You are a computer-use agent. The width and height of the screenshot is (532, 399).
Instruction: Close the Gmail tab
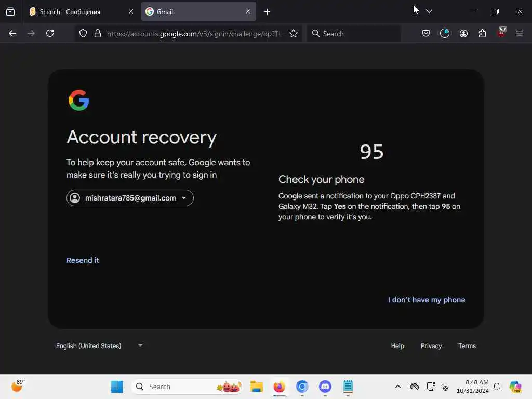point(248,11)
